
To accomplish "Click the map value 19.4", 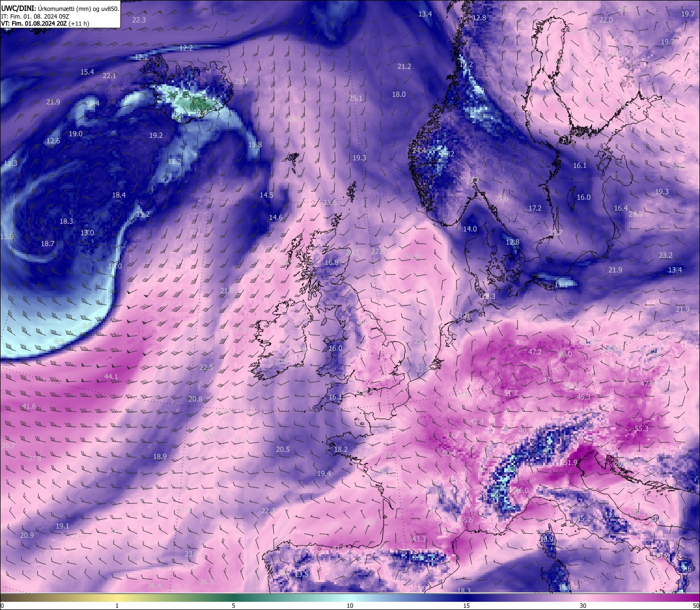I will click(324, 474).
